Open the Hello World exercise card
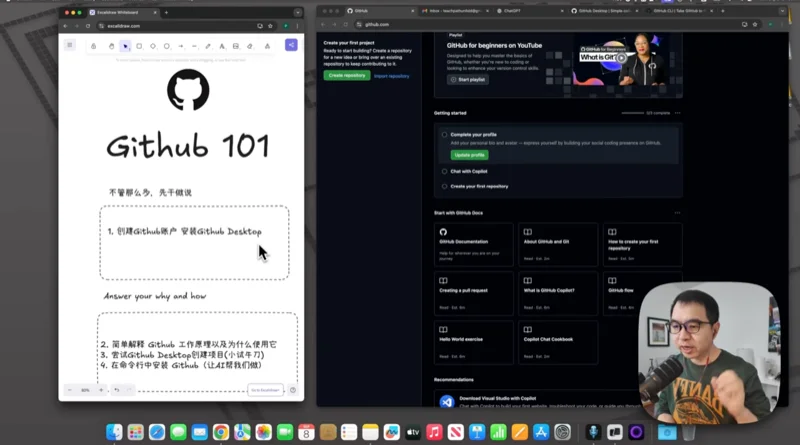The height and width of the screenshot is (445, 800). tap(473, 342)
